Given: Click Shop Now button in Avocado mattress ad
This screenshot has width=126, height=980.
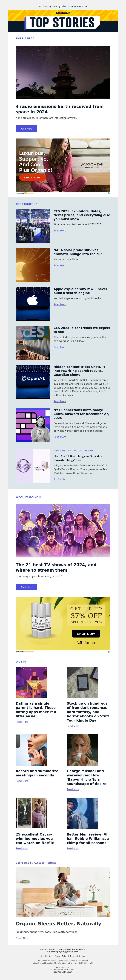Looking at the screenshot, I should (32, 177).
